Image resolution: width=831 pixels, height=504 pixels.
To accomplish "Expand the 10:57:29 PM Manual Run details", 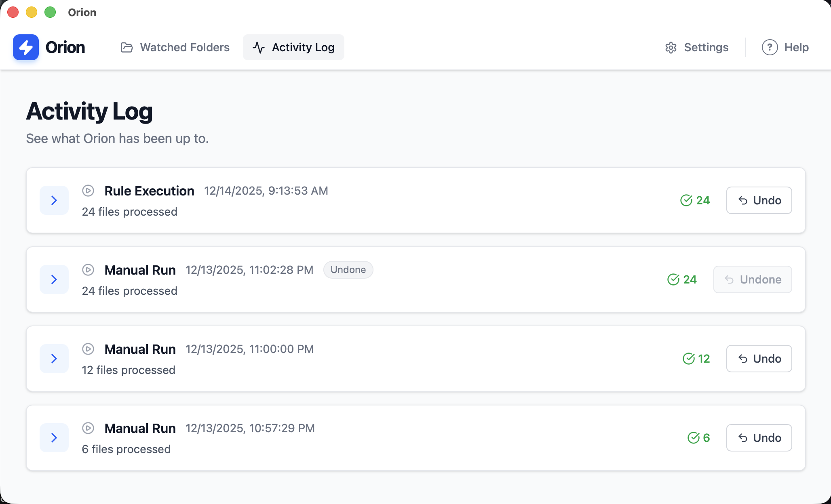I will click(x=54, y=438).
